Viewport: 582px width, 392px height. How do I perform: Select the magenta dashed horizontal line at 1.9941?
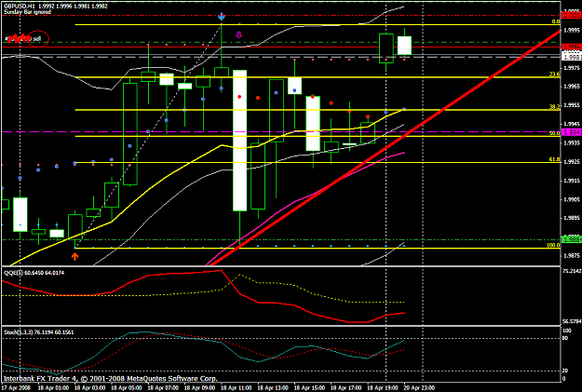[x=280, y=132]
